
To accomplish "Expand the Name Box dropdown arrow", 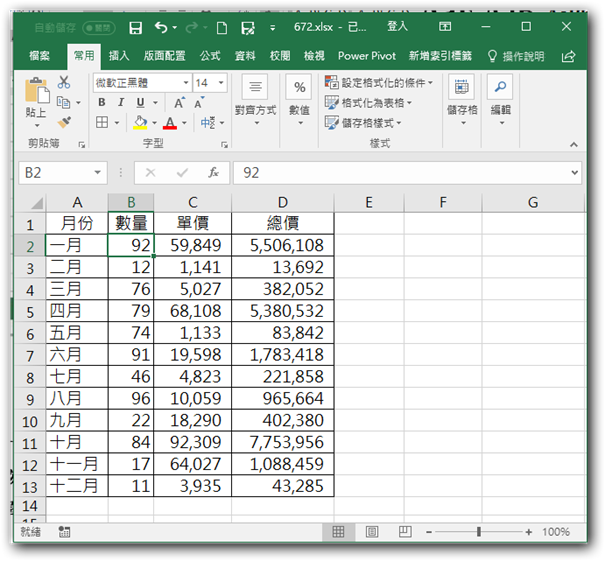I will 98,172.
